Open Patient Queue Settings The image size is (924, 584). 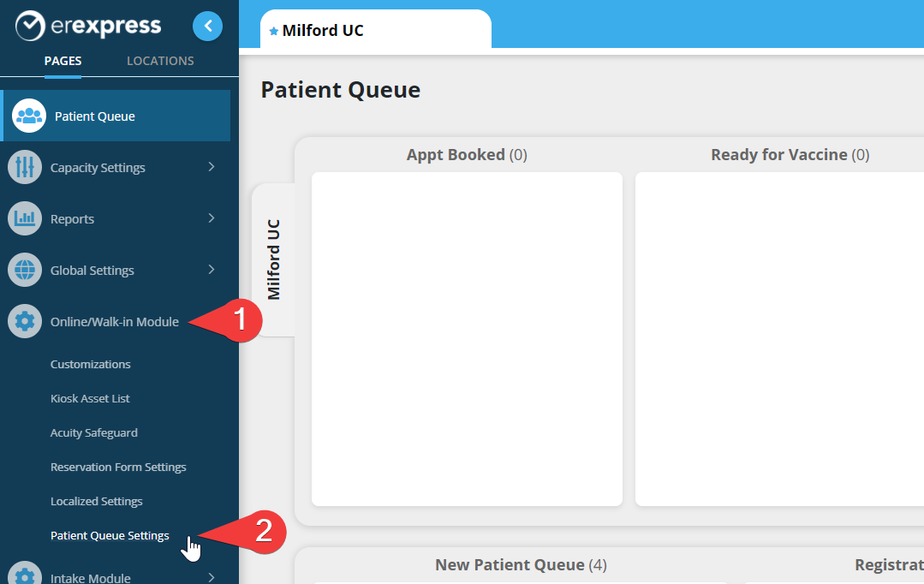(x=110, y=536)
